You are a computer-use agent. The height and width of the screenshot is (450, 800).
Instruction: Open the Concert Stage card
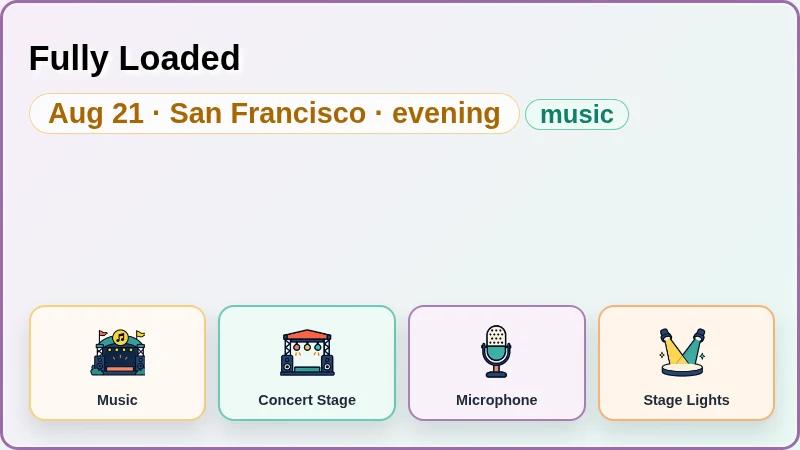tap(307, 363)
